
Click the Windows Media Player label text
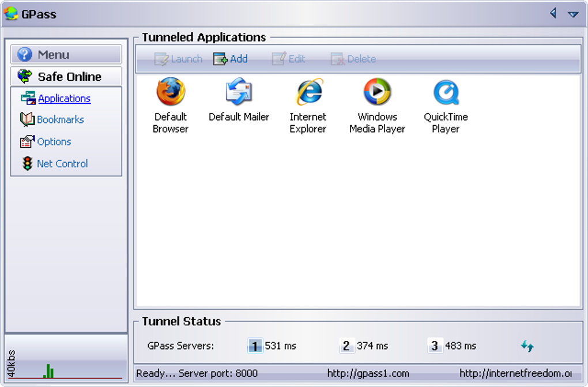[377, 123]
